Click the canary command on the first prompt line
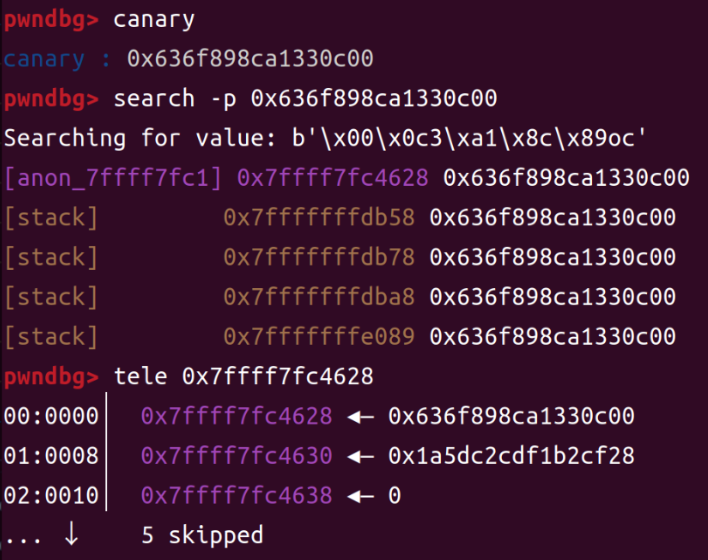708x560 pixels. point(154,19)
